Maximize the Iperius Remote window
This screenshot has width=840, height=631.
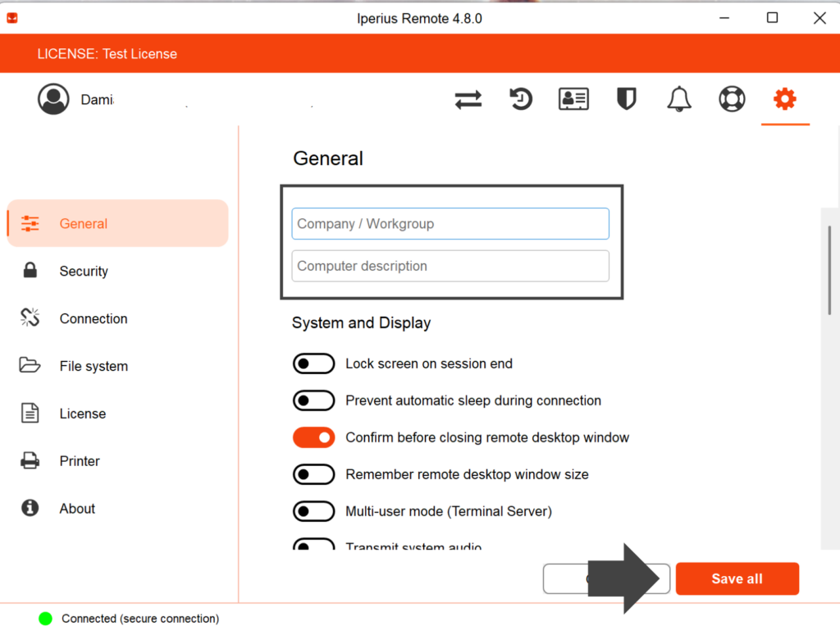click(x=772, y=18)
